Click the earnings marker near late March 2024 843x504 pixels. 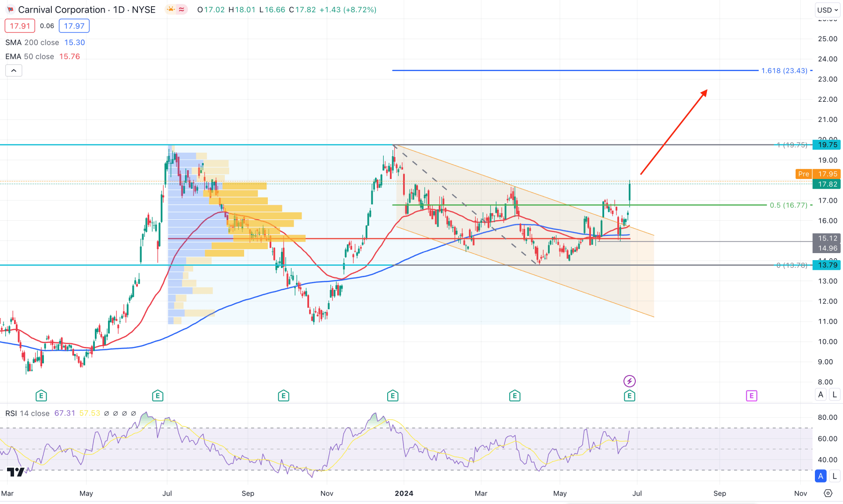click(x=515, y=396)
